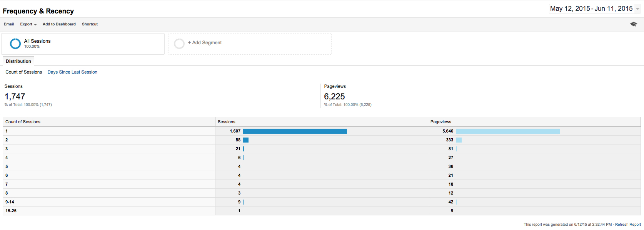The height and width of the screenshot is (230, 644).
Task: Click the 5,646 pageviews value
Action: [x=448, y=131]
